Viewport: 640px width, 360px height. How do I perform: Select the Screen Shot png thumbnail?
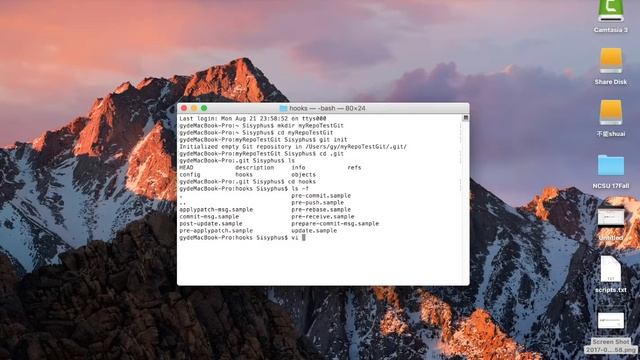[611, 321]
